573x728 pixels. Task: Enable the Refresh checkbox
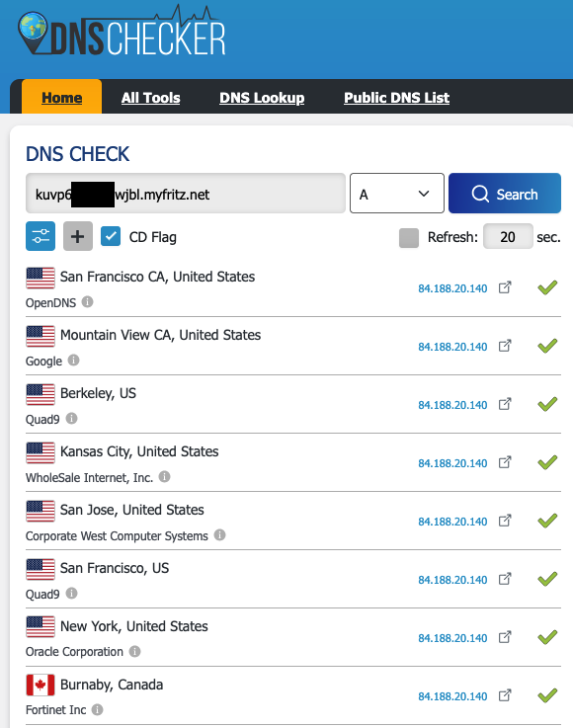point(409,238)
